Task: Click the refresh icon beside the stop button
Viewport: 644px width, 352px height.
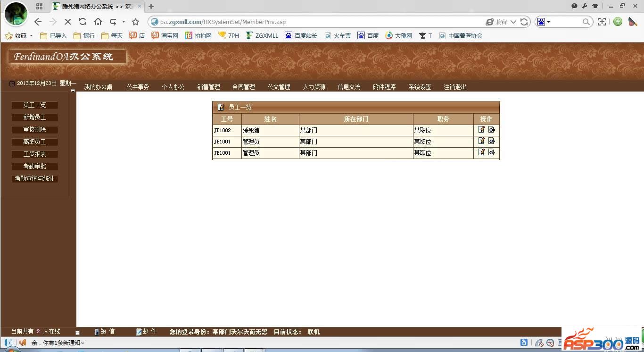Action: pos(83,22)
